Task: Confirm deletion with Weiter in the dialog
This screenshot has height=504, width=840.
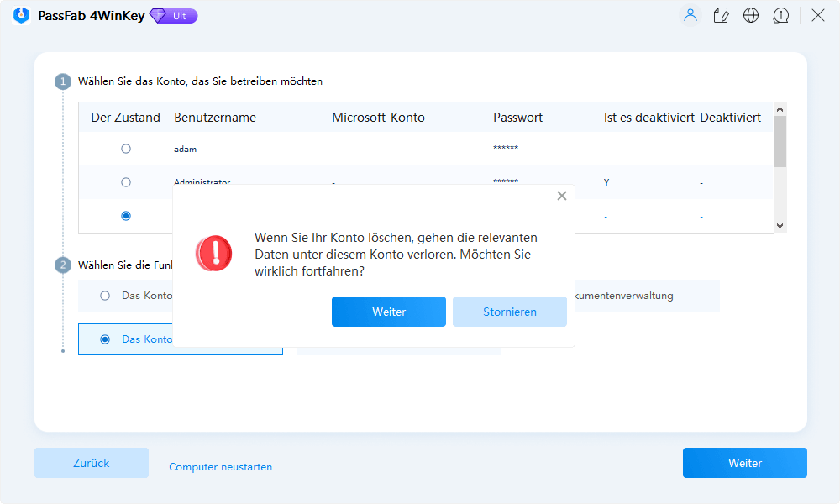Action: click(389, 312)
